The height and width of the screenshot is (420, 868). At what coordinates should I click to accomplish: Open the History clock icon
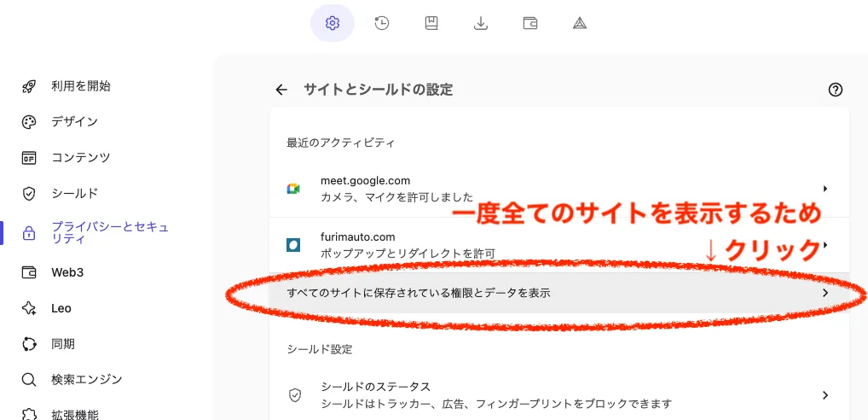pos(381,23)
